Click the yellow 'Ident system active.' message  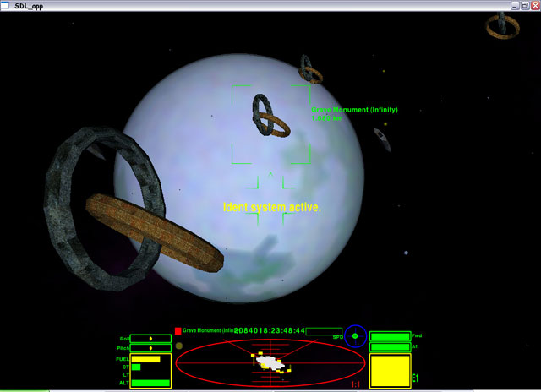pos(271,207)
